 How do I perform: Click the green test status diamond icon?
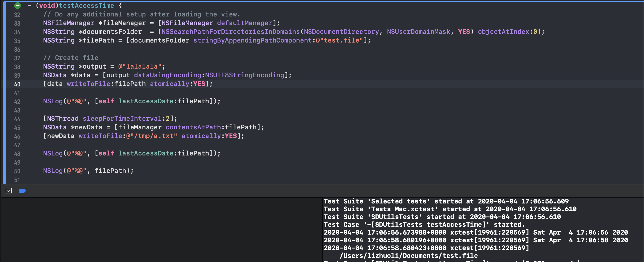[x=18, y=5]
